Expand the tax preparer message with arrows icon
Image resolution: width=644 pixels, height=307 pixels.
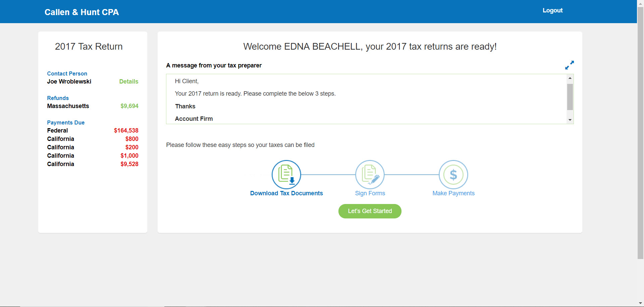tap(570, 65)
